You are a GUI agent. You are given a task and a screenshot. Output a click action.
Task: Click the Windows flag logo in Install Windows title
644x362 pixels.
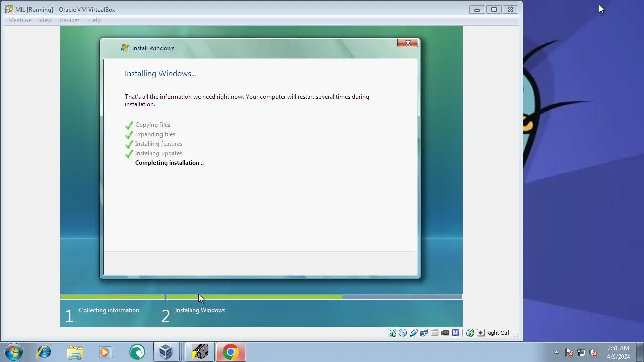tap(125, 48)
